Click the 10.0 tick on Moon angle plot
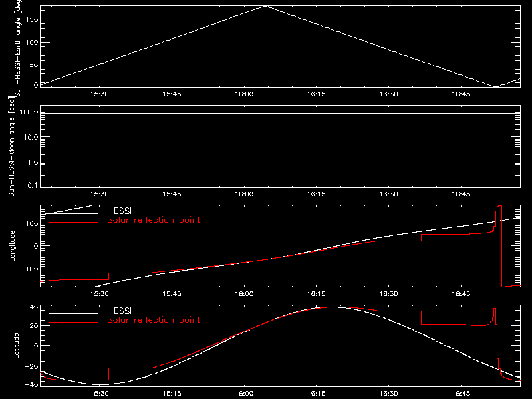This screenshot has height=399, width=532. click(31, 137)
